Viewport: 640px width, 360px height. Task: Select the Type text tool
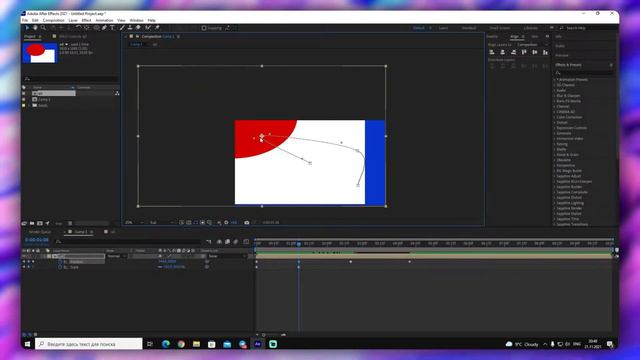point(112,28)
